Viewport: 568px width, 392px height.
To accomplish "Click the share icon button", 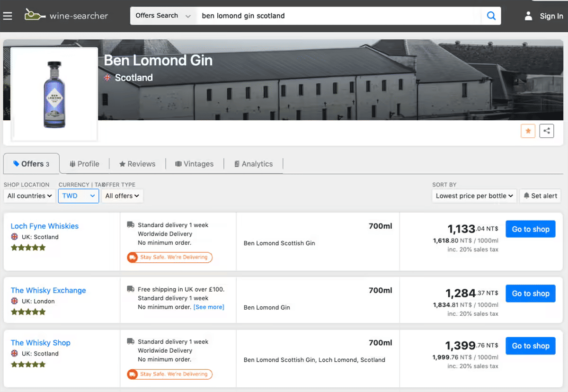I will (547, 131).
